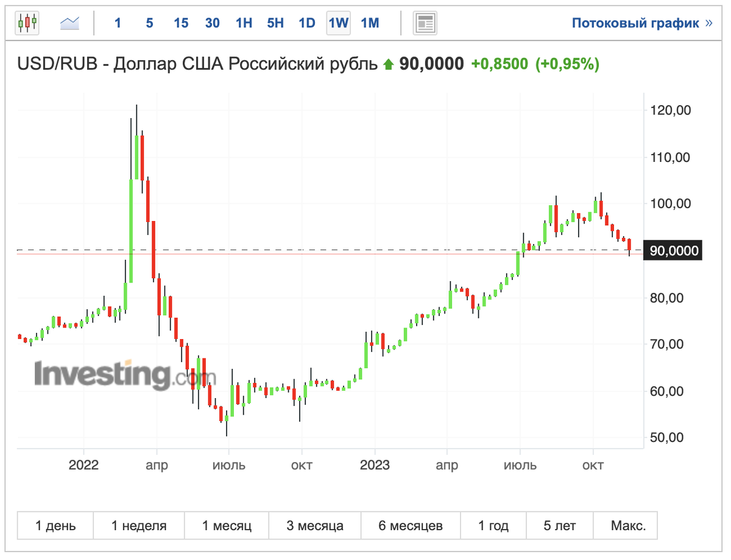Click the 90,0000 current price label on axis
The image size is (731, 560).
pyautogui.click(x=674, y=251)
